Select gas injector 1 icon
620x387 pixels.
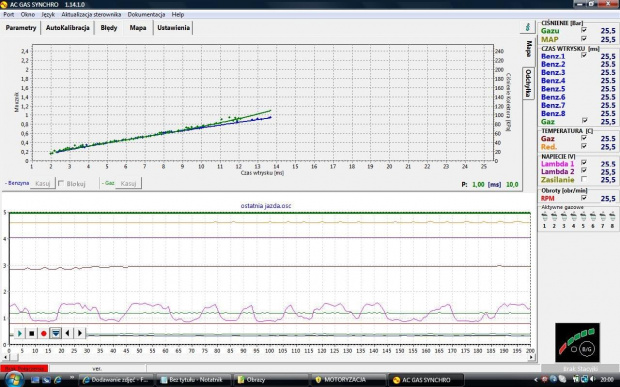544,217
